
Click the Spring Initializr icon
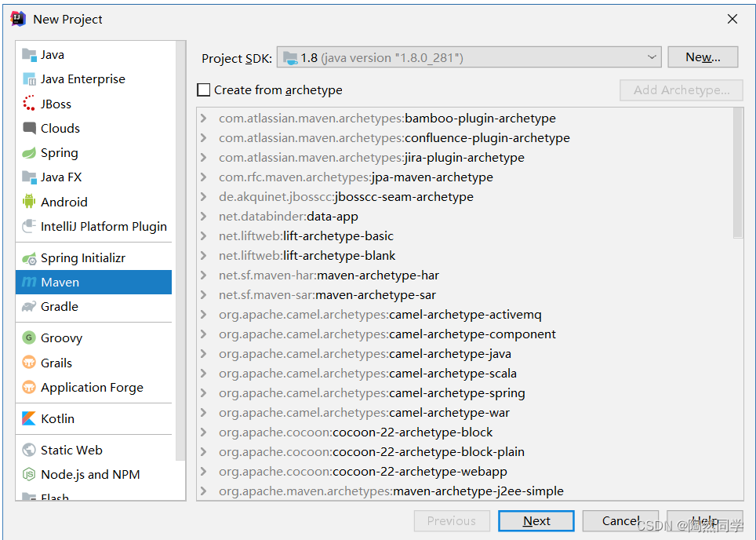point(29,258)
